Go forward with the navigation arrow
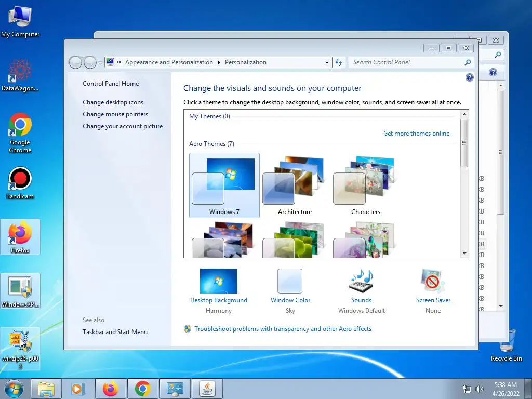Screen dimensions: 532x399 [x=90, y=62]
